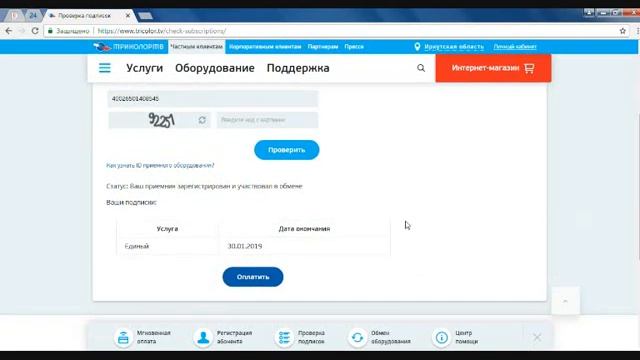Close the active browser tab
The image size is (640, 360).
[128, 16]
